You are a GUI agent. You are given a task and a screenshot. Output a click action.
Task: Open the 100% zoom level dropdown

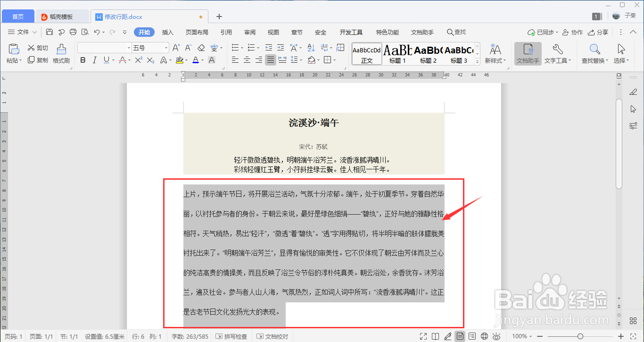pos(522,336)
